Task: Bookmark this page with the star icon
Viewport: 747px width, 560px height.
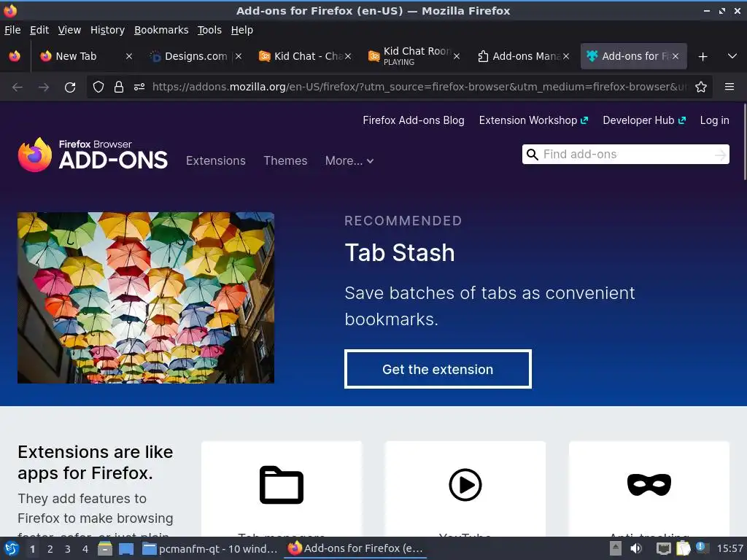Action: [x=701, y=87]
